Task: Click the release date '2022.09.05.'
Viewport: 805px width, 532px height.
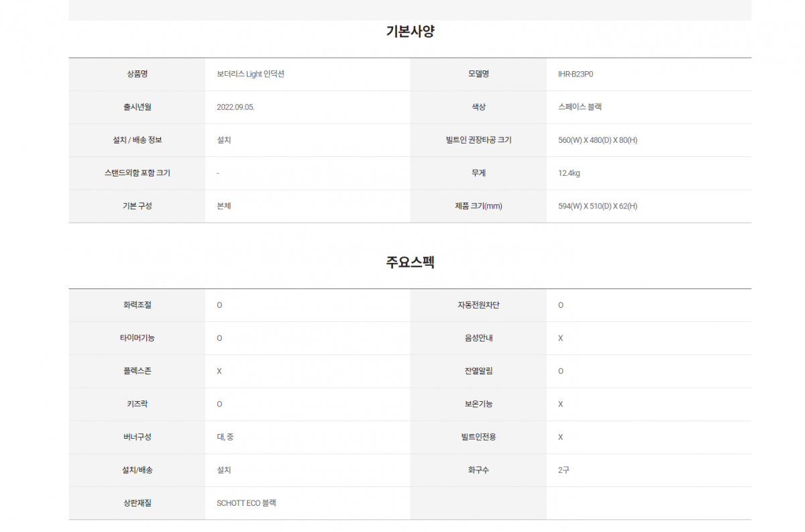Action: [235, 107]
